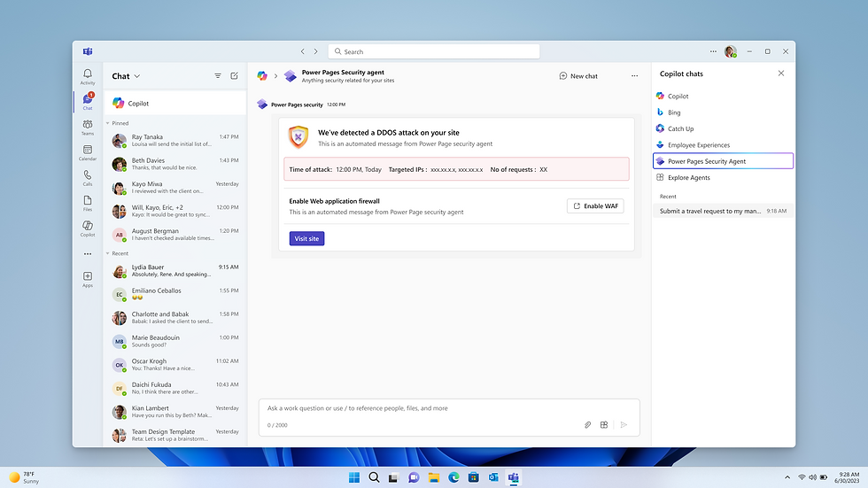The height and width of the screenshot is (488, 868).
Task: Click the Search box in title bar
Action: pyautogui.click(x=434, y=51)
